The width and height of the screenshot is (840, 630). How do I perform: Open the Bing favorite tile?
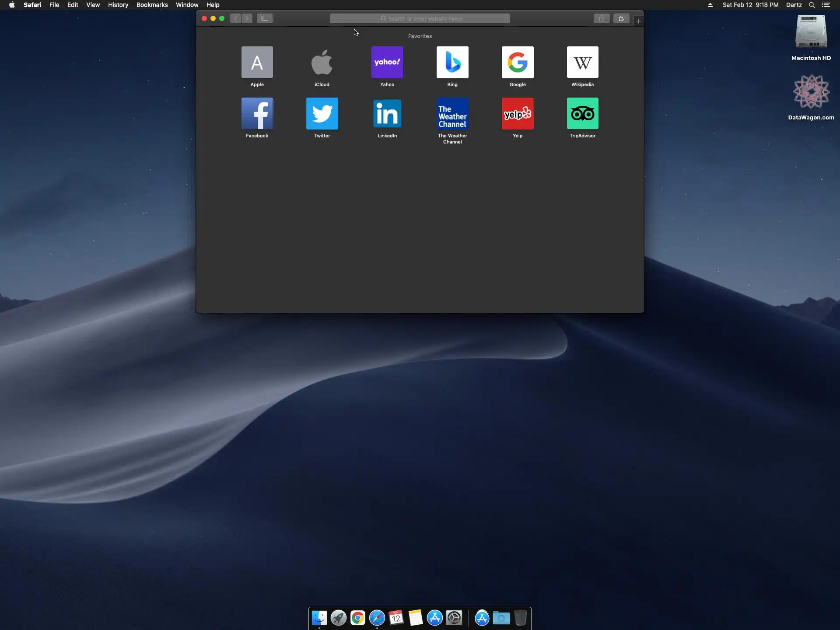[452, 63]
